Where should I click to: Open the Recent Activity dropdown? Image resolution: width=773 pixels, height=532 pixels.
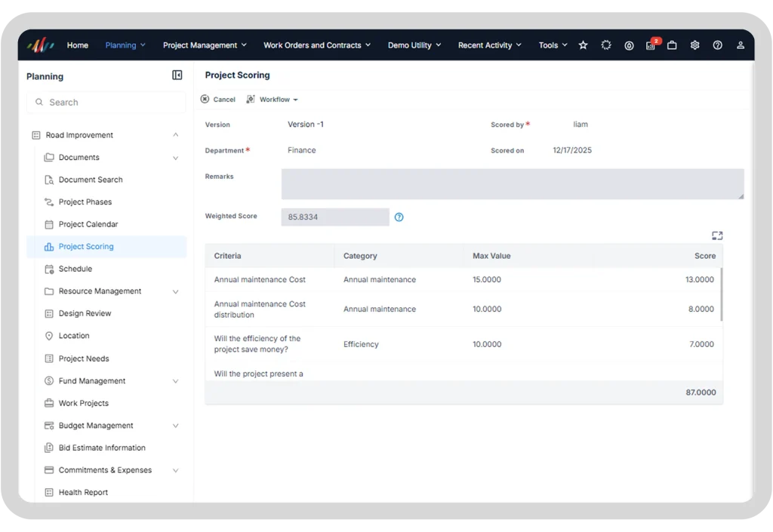click(489, 45)
